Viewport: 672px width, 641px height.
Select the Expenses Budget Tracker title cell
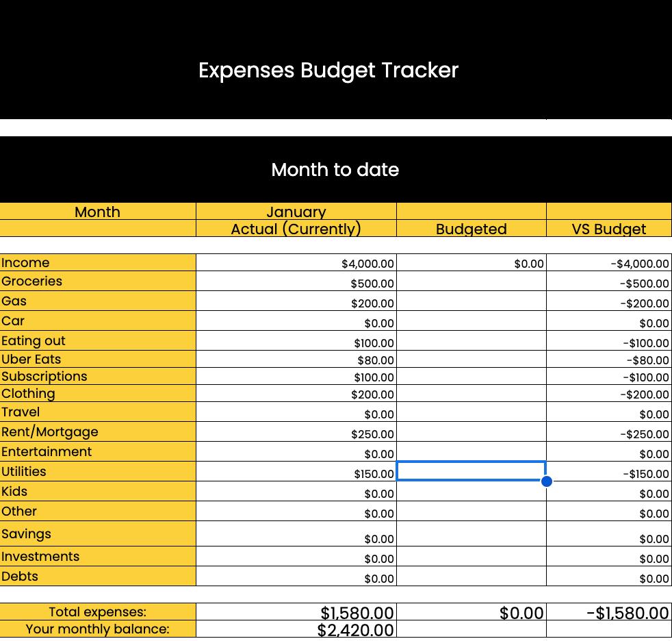pos(335,60)
